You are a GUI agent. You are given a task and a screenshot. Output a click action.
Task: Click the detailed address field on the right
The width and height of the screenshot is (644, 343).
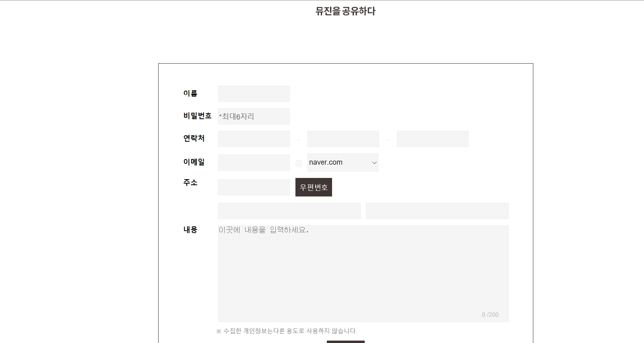[x=437, y=211]
